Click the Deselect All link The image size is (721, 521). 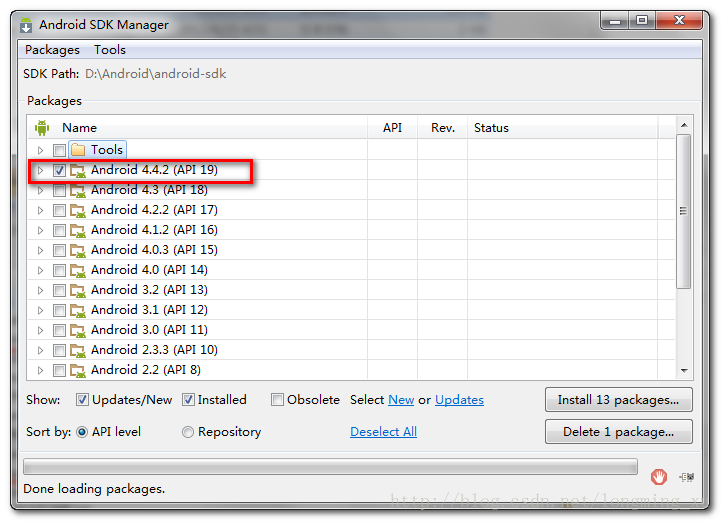(x=383, y=432)
